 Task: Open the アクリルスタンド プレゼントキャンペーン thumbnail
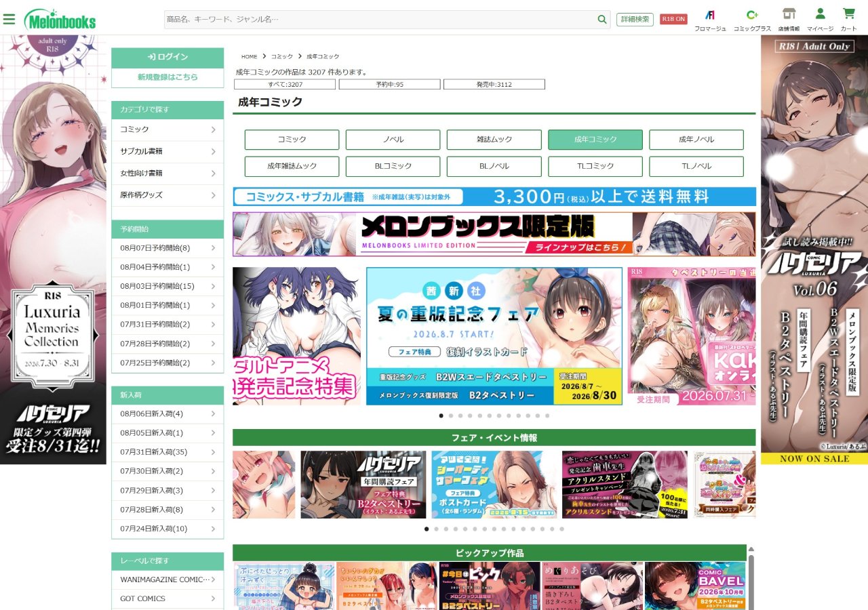pos(625,485)
